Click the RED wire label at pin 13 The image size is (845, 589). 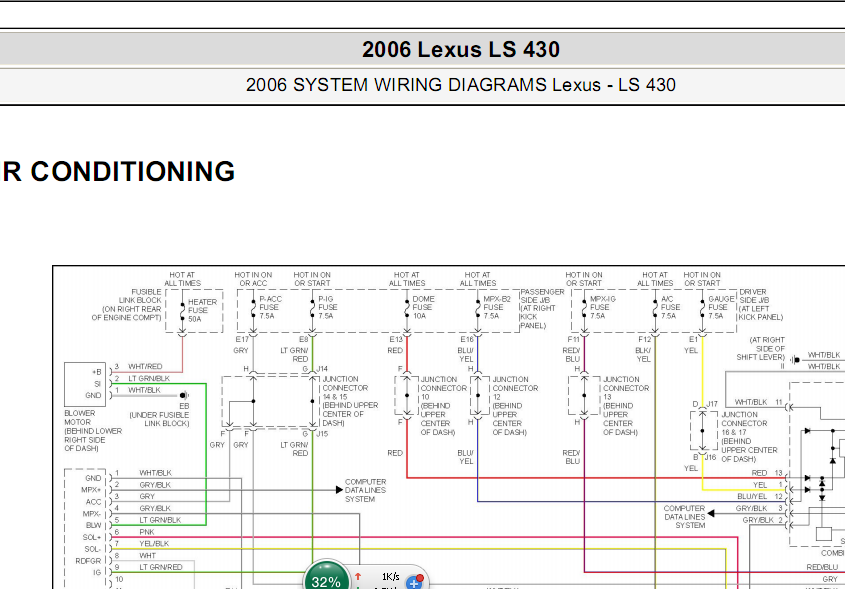point(759,473)
